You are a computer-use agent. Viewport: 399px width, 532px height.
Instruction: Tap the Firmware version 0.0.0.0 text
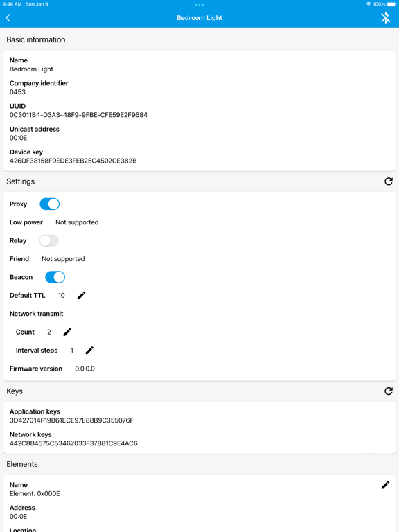tap(85, 369)
